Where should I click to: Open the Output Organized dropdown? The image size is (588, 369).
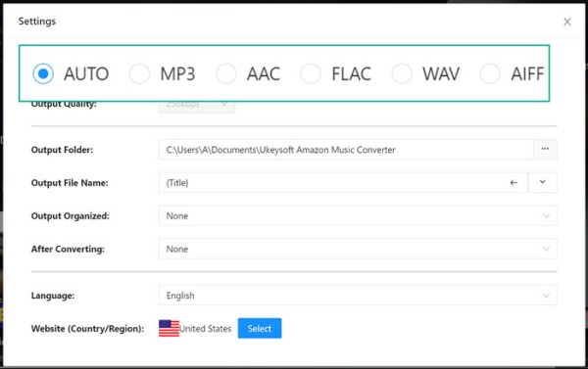[358, 215]
